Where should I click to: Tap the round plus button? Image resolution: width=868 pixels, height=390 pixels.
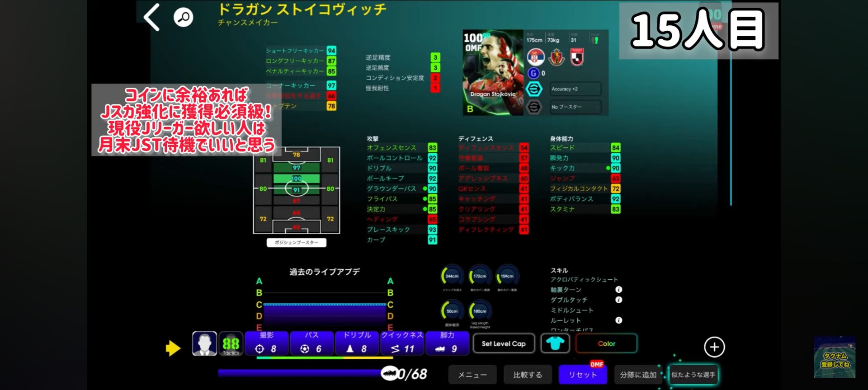[x=714, y=347]
